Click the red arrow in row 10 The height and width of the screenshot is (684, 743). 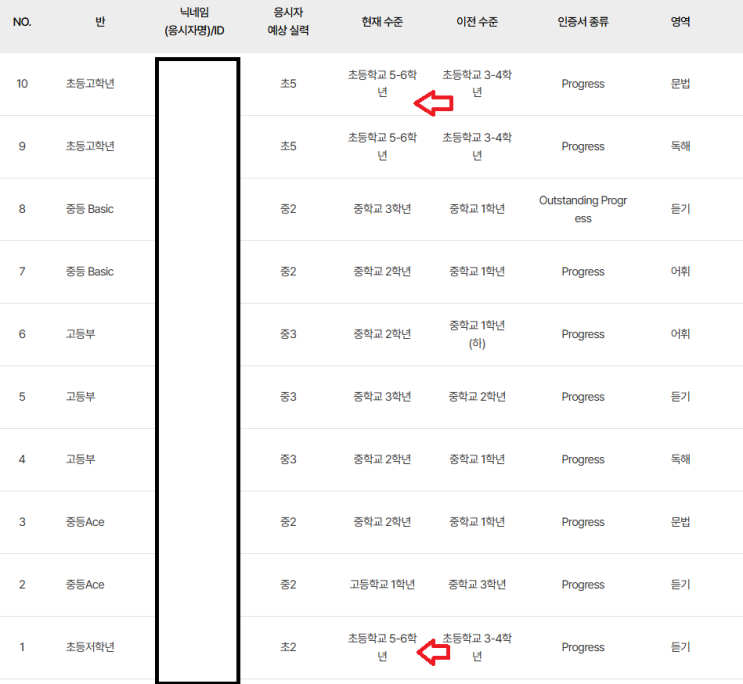pyautogui.click(x=434, y=102)
